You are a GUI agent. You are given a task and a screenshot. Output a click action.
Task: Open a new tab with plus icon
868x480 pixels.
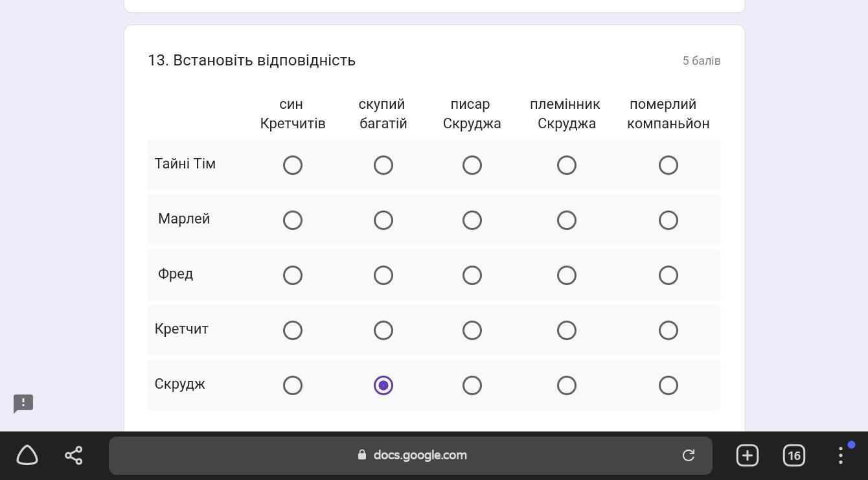tap(748, 455)
